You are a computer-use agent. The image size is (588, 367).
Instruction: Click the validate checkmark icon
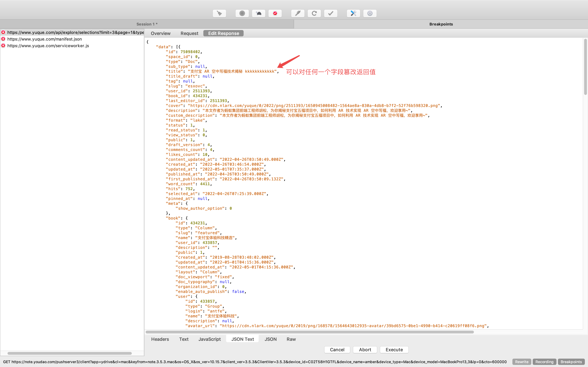point(330,13)
